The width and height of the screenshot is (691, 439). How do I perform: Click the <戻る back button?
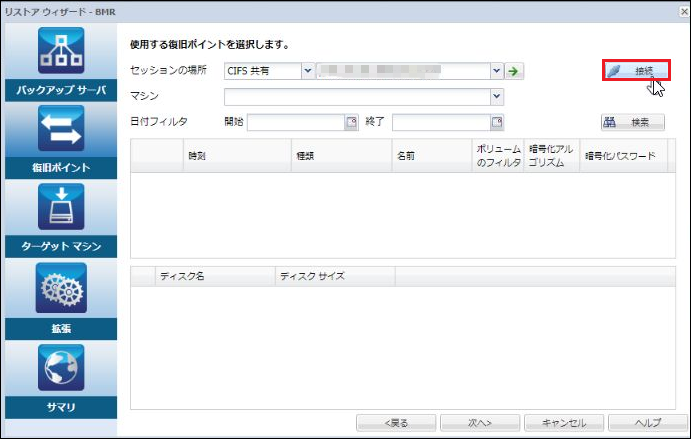396,423
